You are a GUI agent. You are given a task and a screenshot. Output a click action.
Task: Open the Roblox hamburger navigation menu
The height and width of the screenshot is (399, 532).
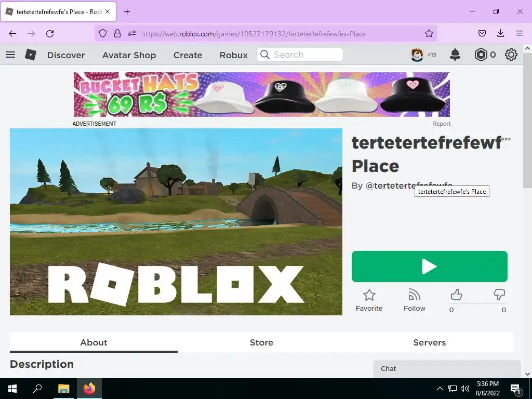pos(10,55)
